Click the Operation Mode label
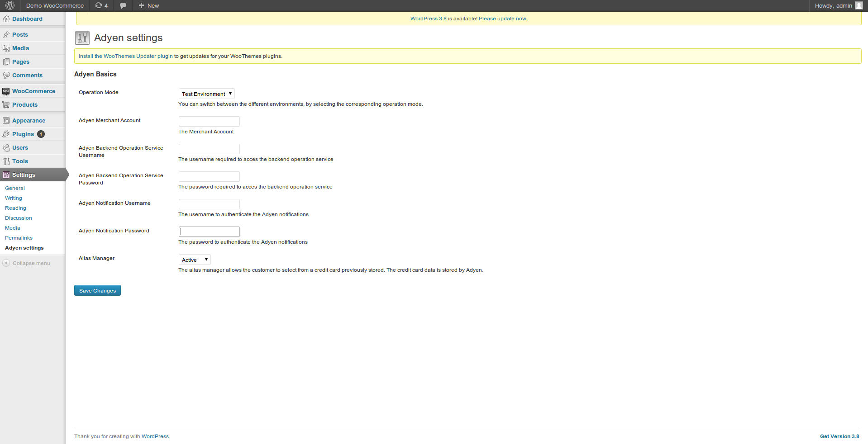 click(99, 92)
